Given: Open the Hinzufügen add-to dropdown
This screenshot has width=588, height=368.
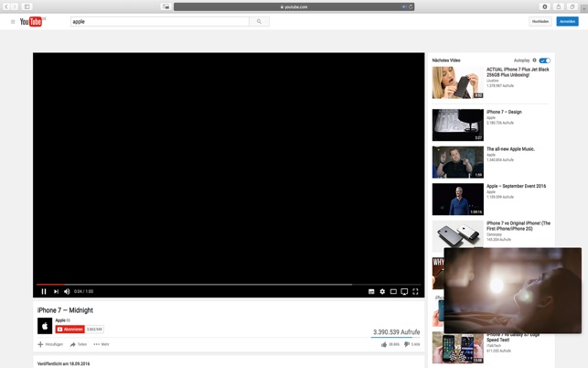Looking at the screenshot, I should [x=50, y=344].
